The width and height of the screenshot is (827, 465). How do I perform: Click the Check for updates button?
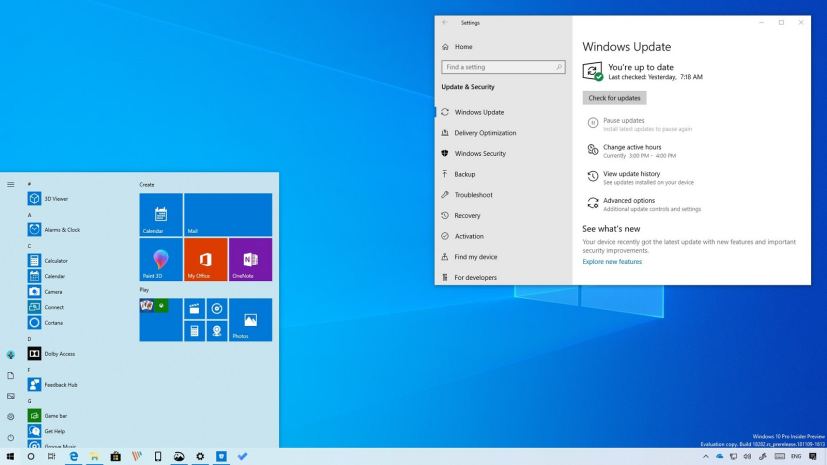click(614, 98)
